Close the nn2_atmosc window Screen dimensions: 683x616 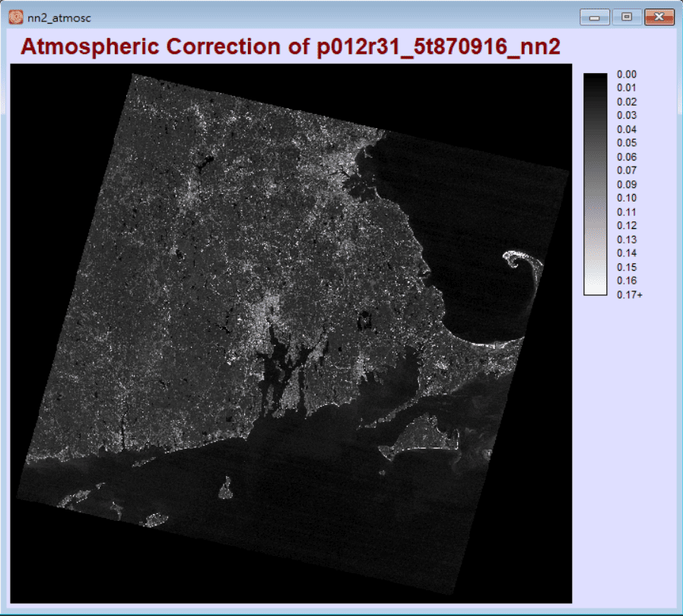659,17
